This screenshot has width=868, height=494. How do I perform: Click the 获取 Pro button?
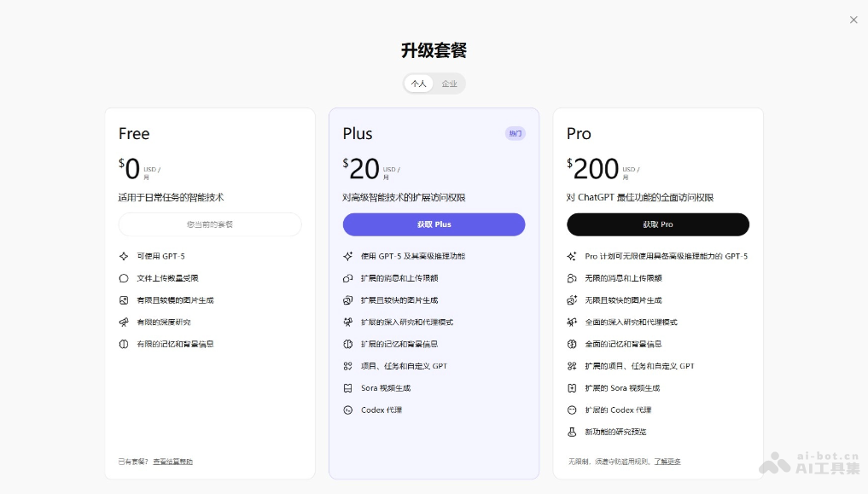[x=658, y=224]
